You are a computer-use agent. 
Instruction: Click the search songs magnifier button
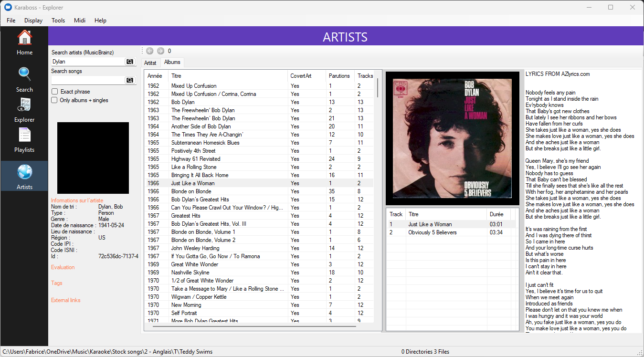[129, 80]
